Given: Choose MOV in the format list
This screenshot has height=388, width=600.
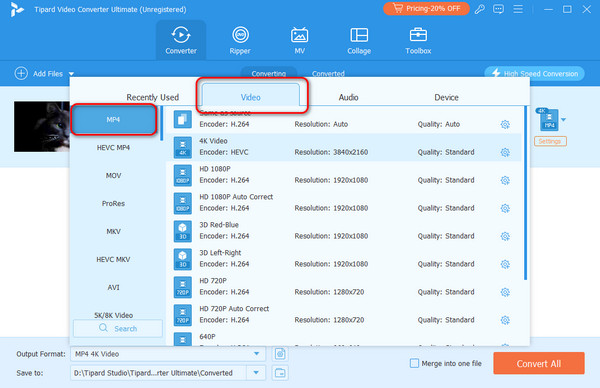Looking at the screenshot, I should (x=113, y=176).
